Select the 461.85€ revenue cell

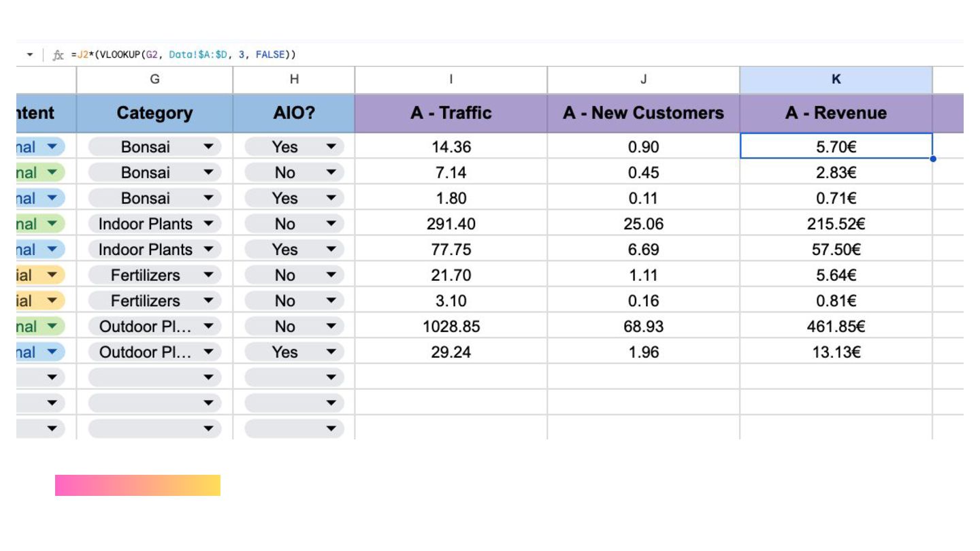836,327
